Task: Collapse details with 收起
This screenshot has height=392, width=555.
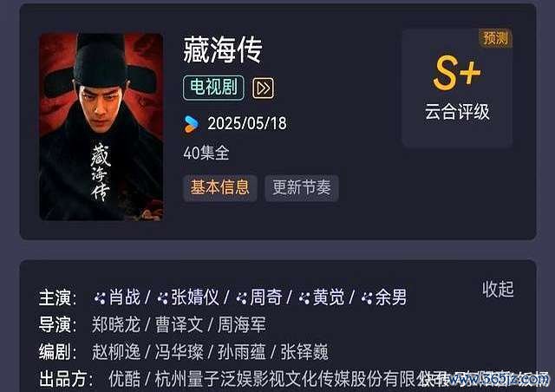Action: coord(498,290)
